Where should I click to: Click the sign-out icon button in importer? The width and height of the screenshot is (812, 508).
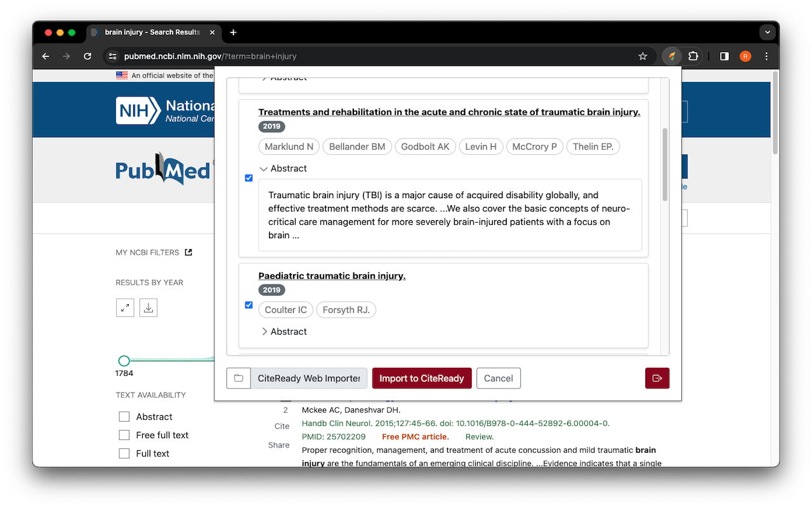657,378
